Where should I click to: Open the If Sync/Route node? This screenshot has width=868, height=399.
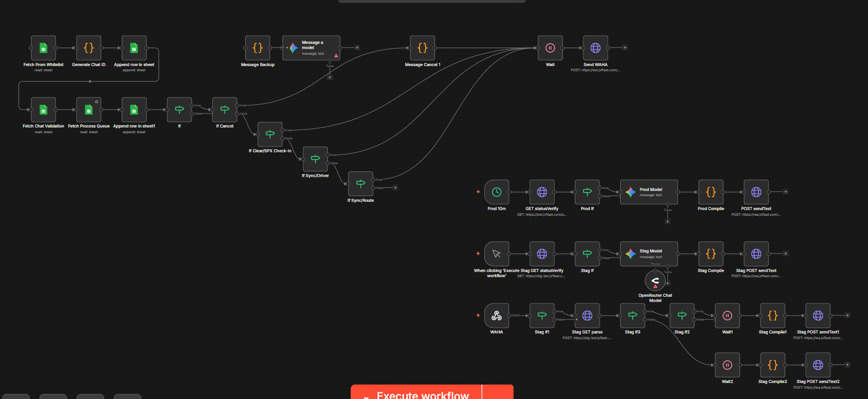361,184
